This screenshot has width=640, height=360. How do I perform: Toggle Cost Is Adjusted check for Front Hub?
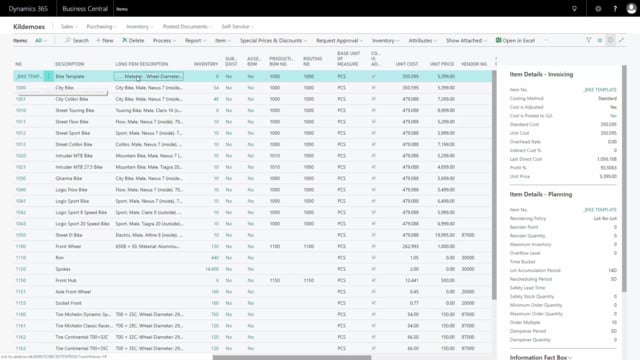[373, 280]
